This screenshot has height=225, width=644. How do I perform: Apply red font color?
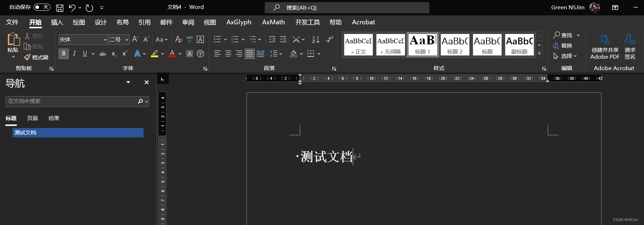click(x=172, y=54)
